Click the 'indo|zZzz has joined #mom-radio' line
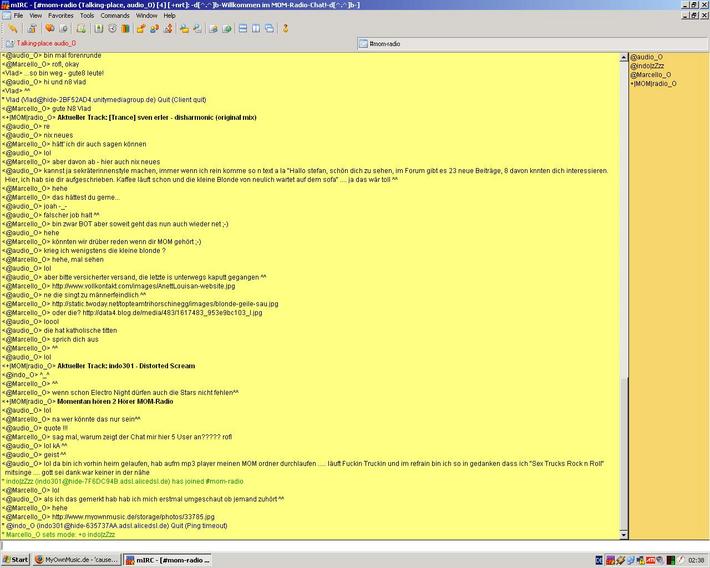This screenshot has width=710, height=568. (123, 481)
